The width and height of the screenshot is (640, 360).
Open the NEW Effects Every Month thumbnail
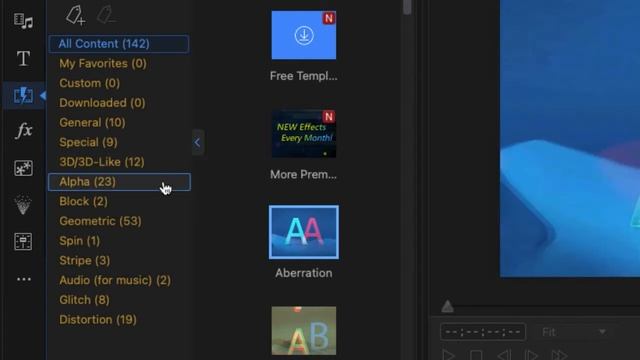click(x=304, y=133)
